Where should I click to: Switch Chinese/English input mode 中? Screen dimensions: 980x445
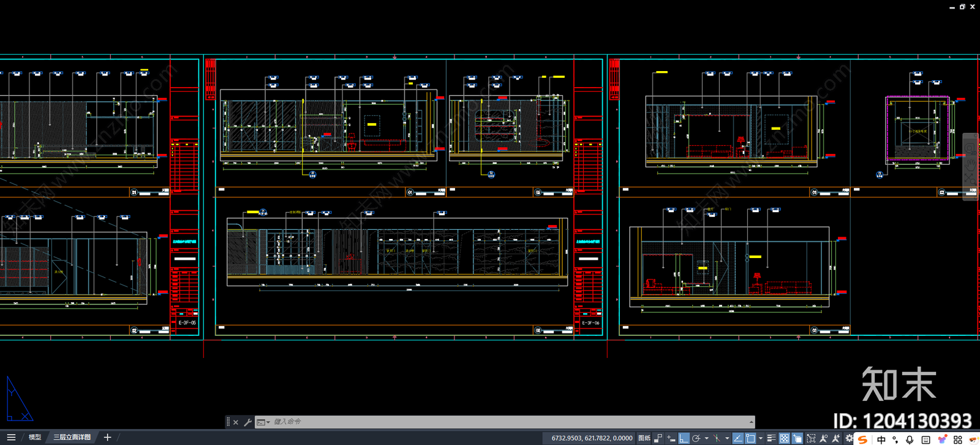click(x=881, y=439)
